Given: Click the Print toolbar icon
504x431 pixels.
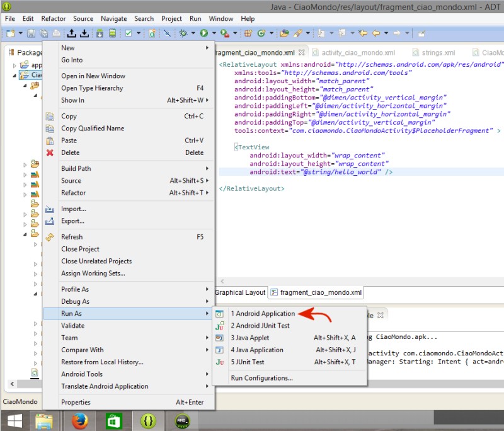Looking at the screenshot, I should tap(56, 33).
